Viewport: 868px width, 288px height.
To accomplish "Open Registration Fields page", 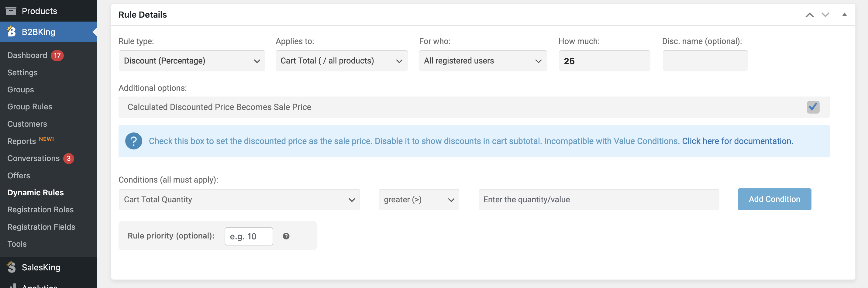I will pos(41,227).
